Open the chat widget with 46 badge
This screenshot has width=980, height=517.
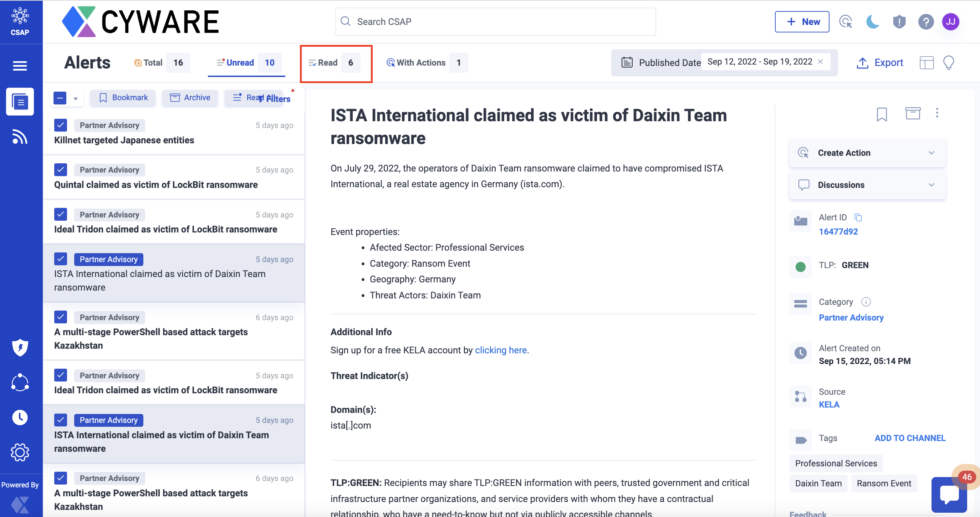click(949, 494)
